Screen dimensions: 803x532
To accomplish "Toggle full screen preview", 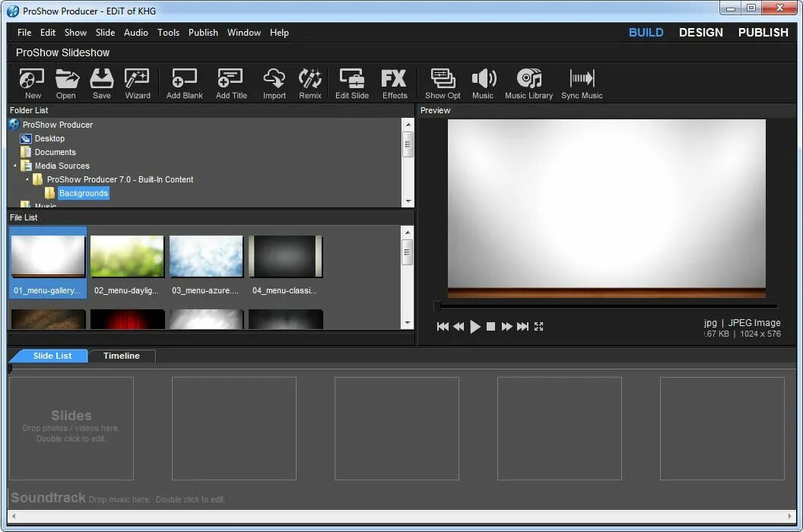I will point(538,326).
